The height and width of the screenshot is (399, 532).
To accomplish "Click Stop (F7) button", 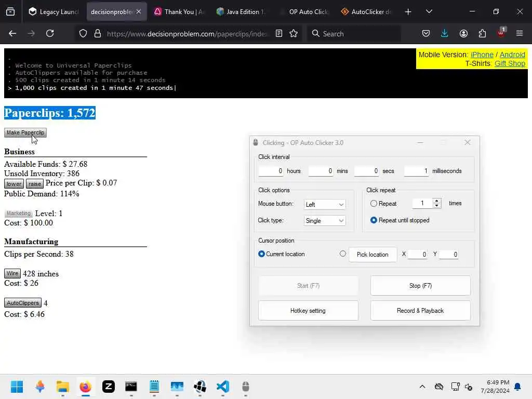I will [x=420, y=286].
